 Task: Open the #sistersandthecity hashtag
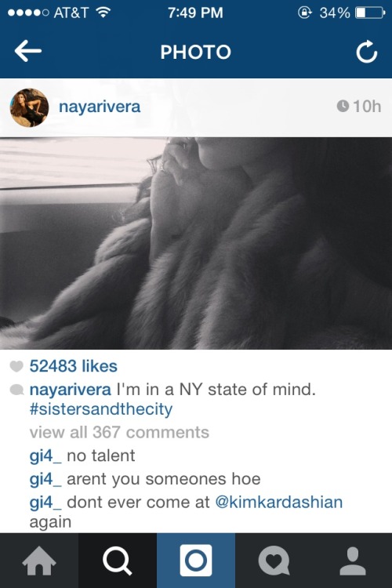click(101, 409)
